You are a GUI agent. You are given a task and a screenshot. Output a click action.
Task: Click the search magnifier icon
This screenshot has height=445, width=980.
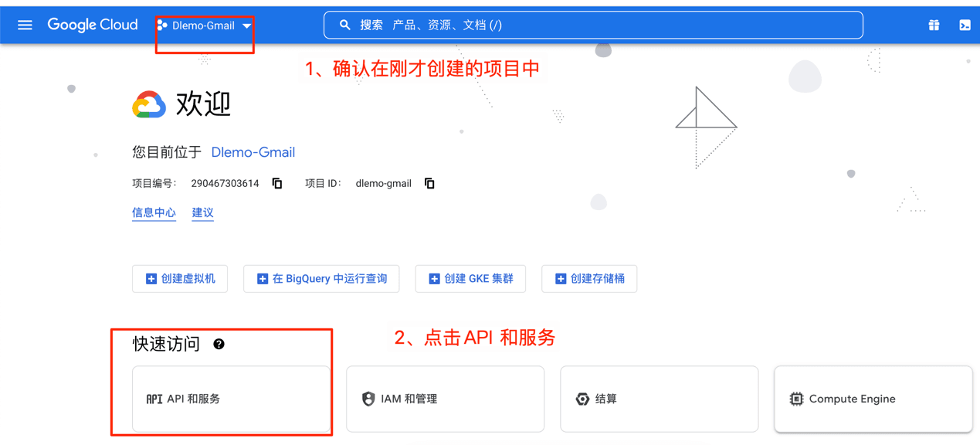[x=345, y=25]
